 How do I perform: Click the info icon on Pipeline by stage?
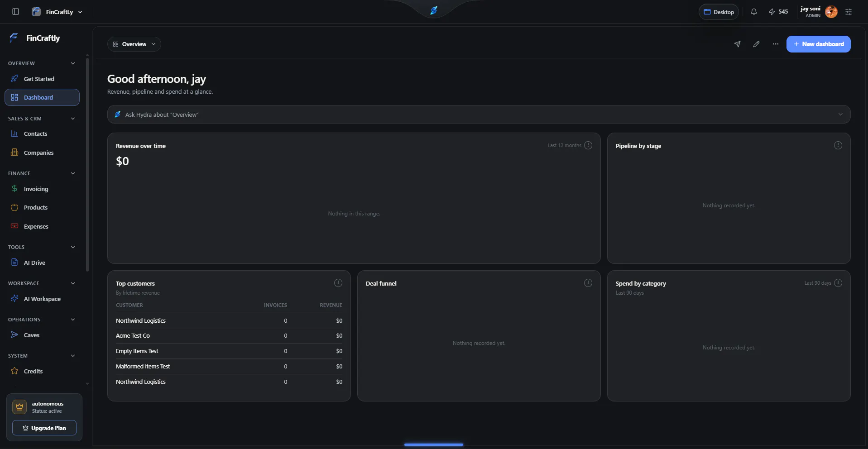(838, 145)
